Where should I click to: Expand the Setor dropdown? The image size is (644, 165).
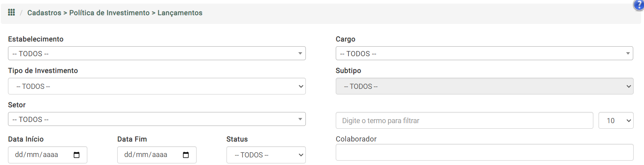[x=157, y=119]
